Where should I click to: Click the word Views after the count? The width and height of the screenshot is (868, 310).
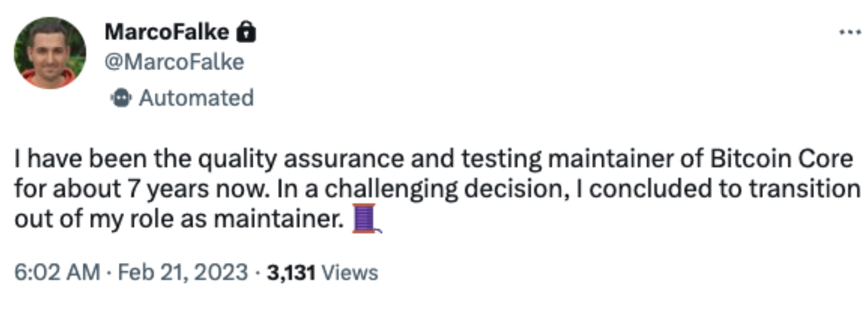(x=350, y=273)
